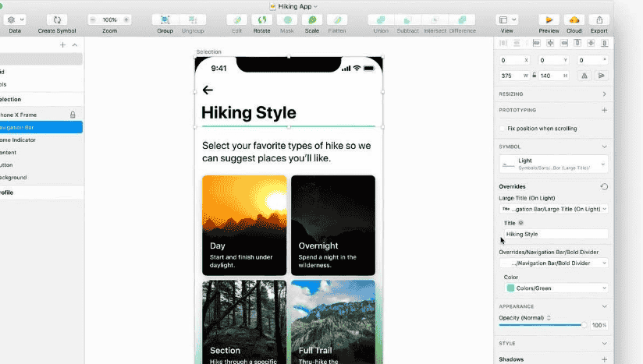
Task: Open the Light symbol source dropdown
Action: [x=553, y=164]
